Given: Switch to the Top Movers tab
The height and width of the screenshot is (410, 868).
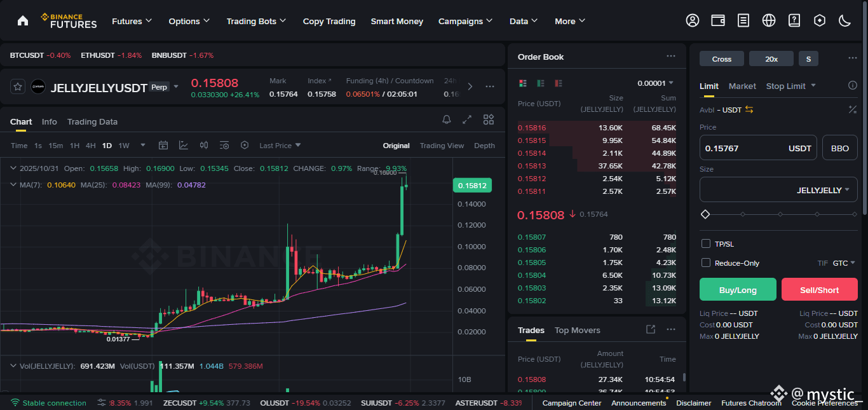Looking at the screenshot, I should pos(577,330).
